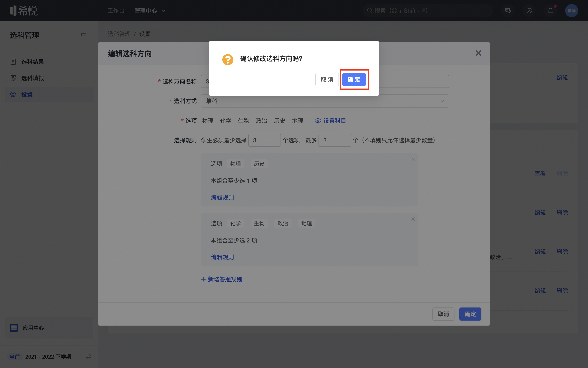Click 编辑规则 for the 化学 生物 group
588x368 pixels.
[x=222, y=257]
